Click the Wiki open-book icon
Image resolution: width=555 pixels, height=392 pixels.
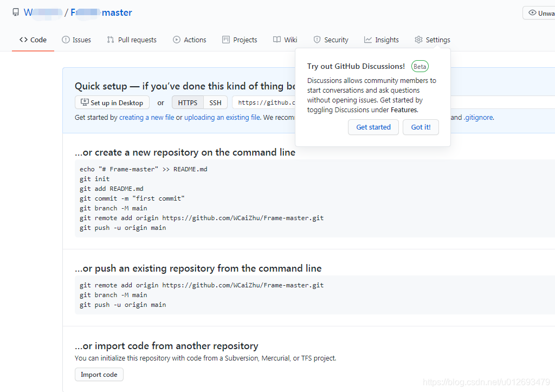click(x=277, y=40)
